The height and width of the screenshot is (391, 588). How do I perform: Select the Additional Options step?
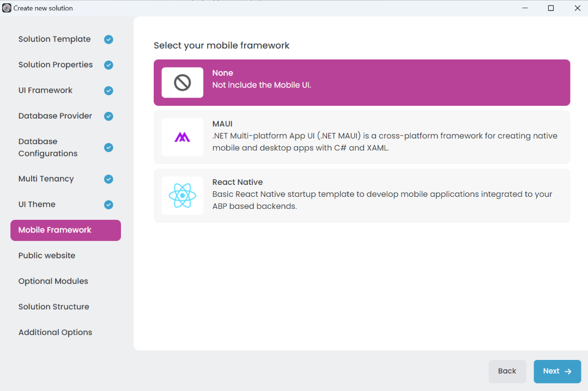[55, 332]
